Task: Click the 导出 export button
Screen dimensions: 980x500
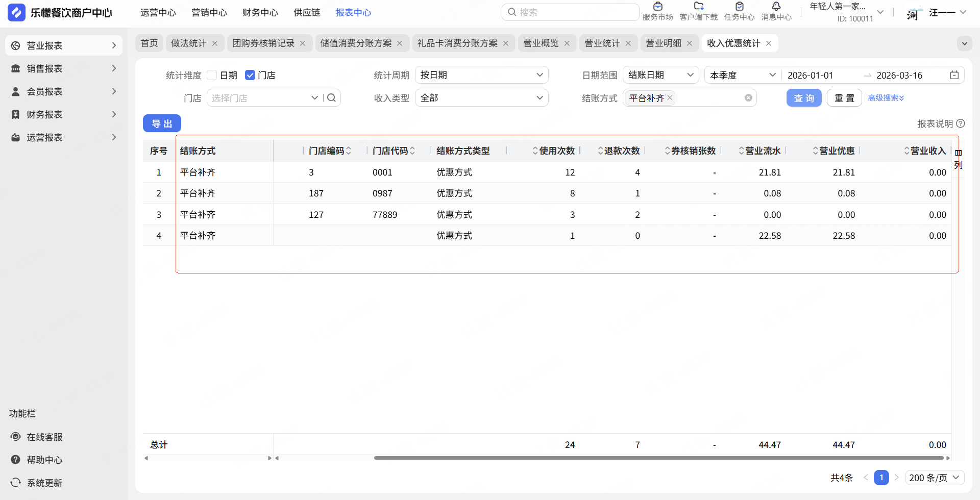Action: coord(162,123)
